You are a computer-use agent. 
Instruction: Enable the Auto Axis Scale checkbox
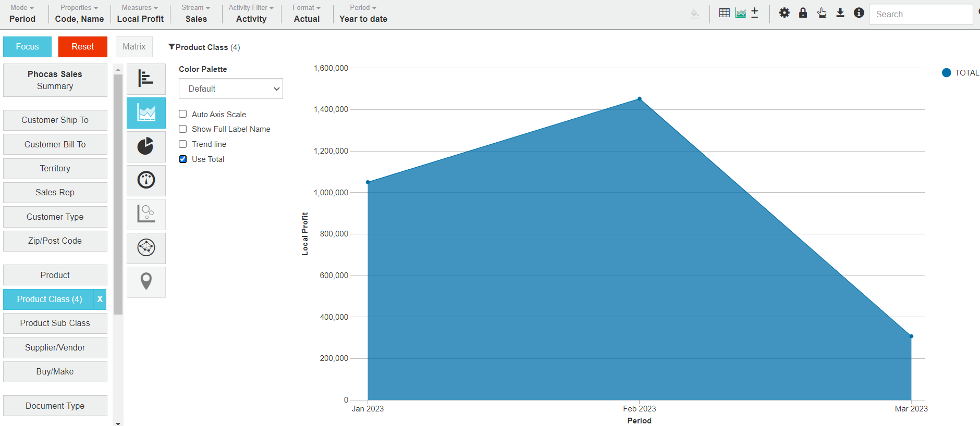pos(183,114)
